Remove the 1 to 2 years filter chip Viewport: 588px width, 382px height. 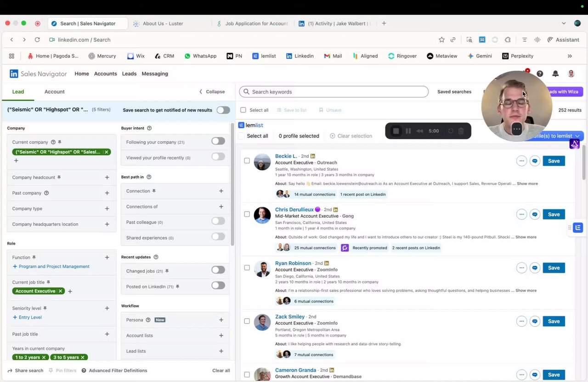[x=44, y=357]
